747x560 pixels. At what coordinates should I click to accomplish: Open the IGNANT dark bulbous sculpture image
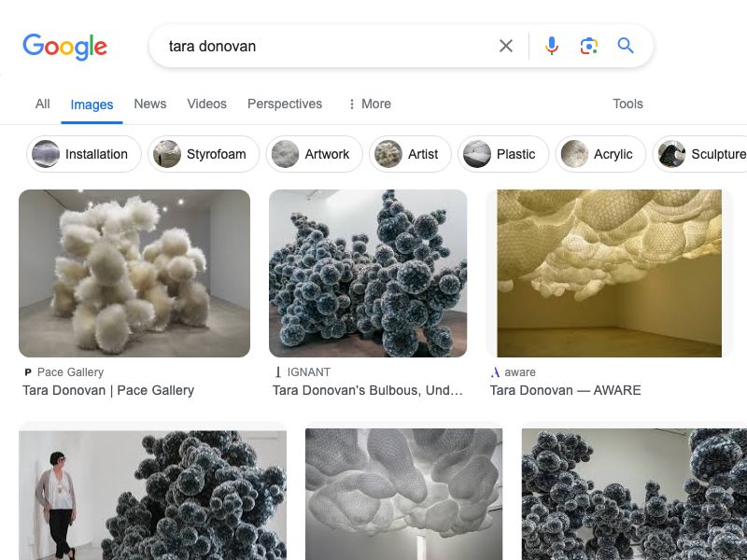pyautogui.click(x=368, y=273)
